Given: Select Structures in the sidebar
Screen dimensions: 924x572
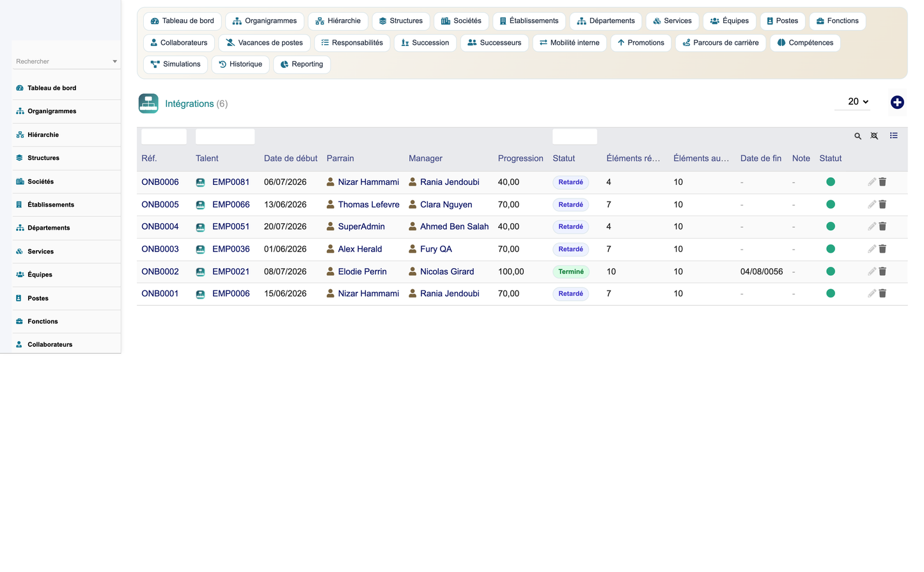Looking at the screenshot, I should click(67, 158).
